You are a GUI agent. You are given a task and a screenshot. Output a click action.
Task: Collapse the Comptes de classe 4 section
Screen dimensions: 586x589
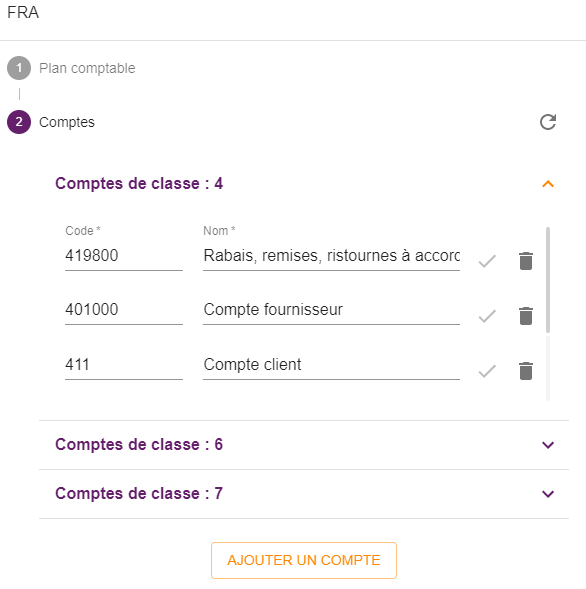click(548, 184)
